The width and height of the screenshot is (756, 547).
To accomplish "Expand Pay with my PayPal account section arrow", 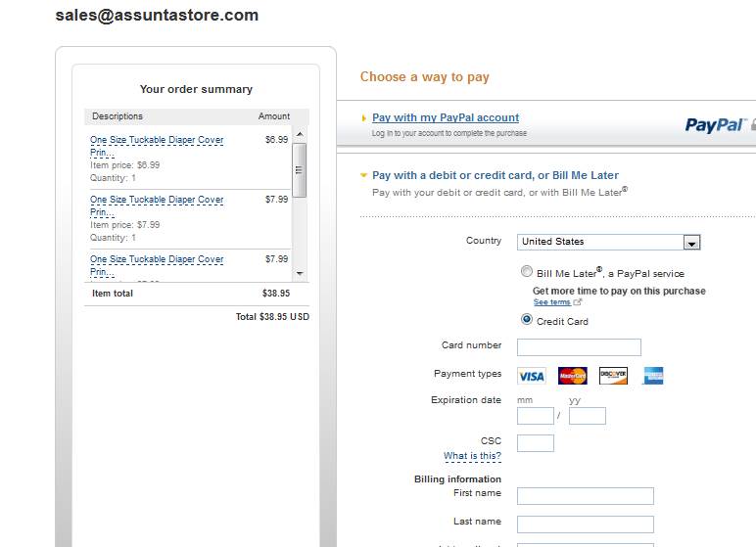I will click(364, 118).
